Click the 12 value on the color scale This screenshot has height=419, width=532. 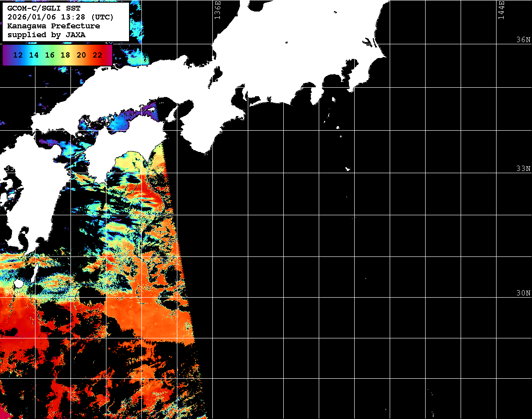click(x=18, y=55)
